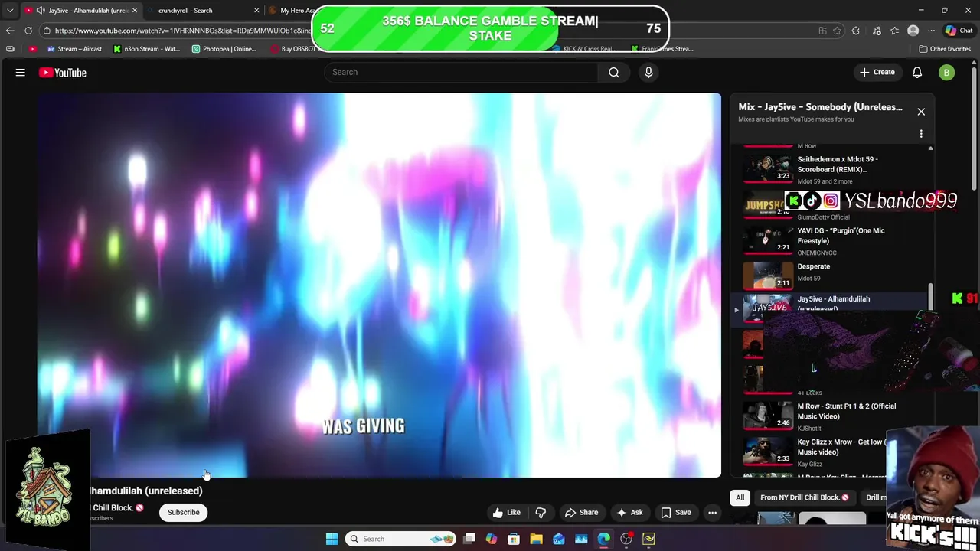Open the YouTube guide hamburger menu

tap(21, 73)
